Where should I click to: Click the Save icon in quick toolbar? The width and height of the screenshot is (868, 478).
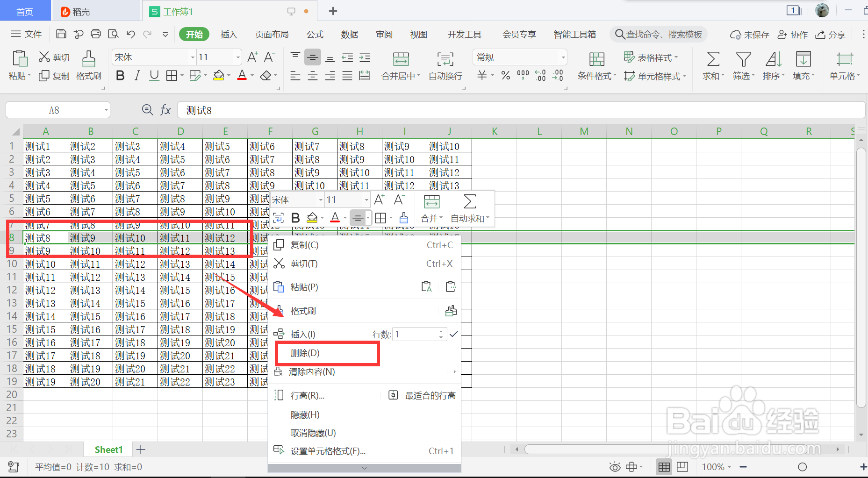[61, 34]
